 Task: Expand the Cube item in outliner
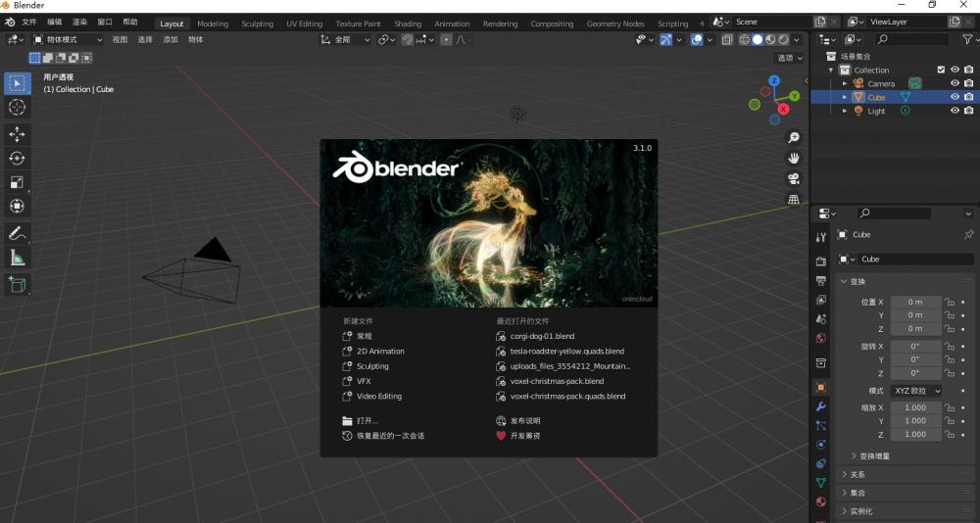tap(845, 97)
